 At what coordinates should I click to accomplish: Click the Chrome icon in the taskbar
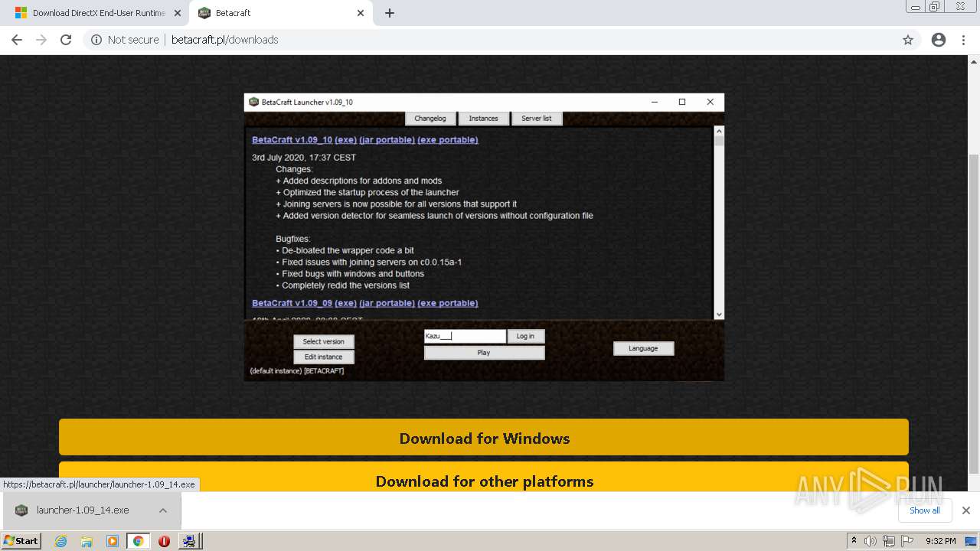tap(138, 540)
